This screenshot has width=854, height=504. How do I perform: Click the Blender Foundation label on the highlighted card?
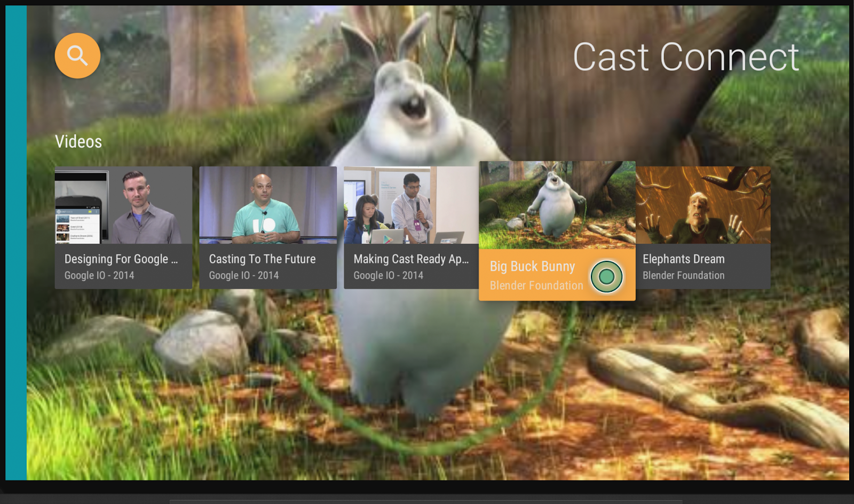click(x=535, y=285)
